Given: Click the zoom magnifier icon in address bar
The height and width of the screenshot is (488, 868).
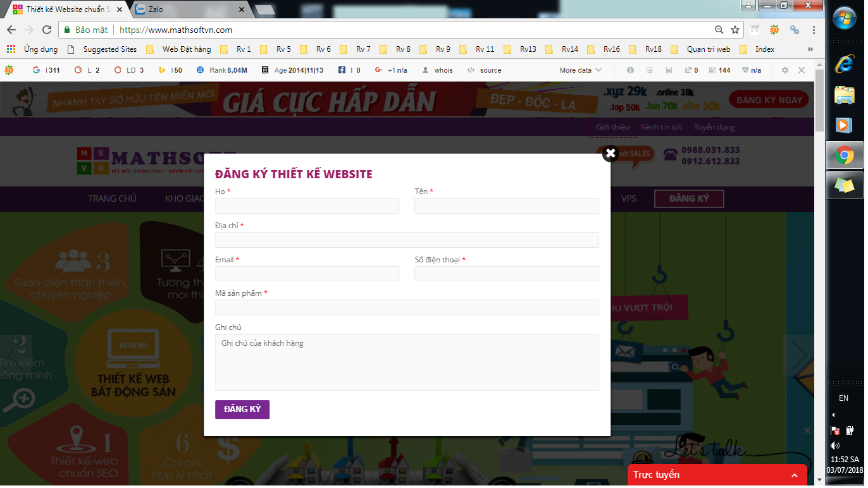Looking at the screenshot, I should pos(719,30).
